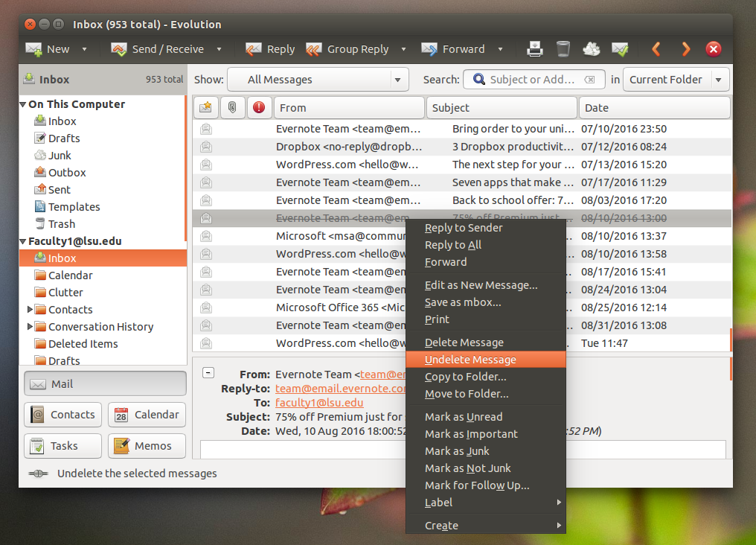Switch to the Calendar view button
This screenshot has width=756, height=545.
point(147,415)
